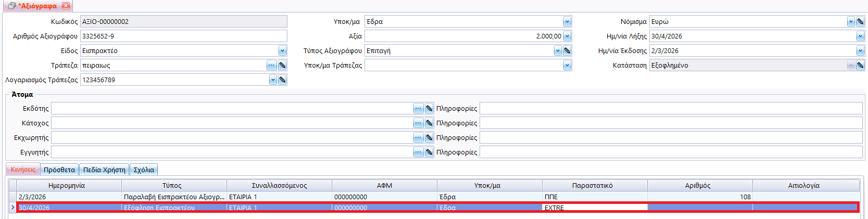Image resolution: width=868 pixels, height=219 pixels.
Task: Click the pencil icon beside Νόμισμα
Action: tap(860, 22)
